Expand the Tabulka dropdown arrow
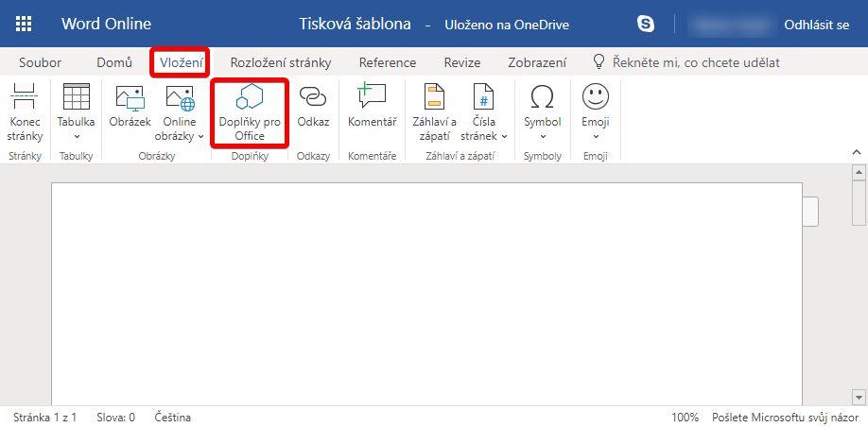The image size is (868, 427). 77,136
